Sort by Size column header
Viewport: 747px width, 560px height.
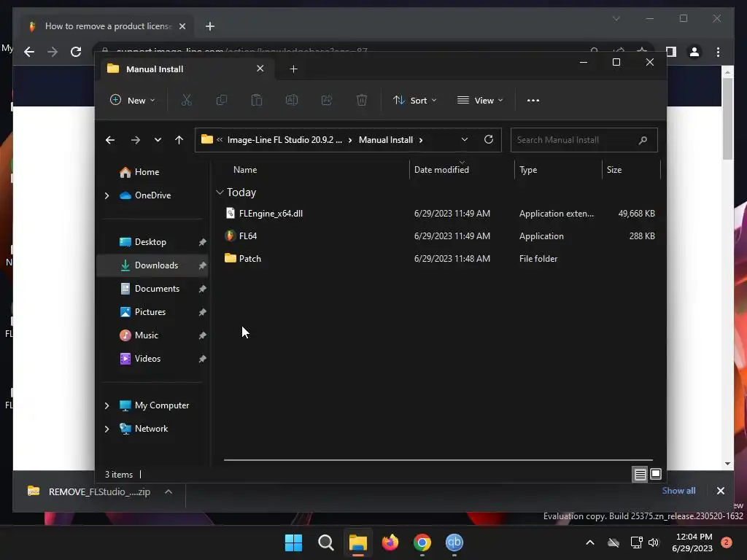tap(614, 170)
